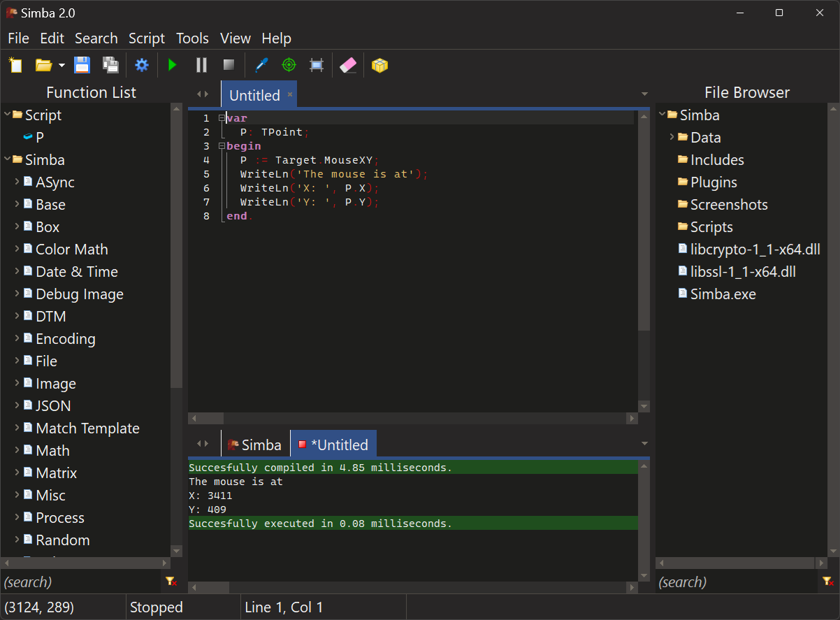Clear the Function List search filter icon
Viewport: 840px width, 620px height.
pyautogui.click(x=171, y=582)
